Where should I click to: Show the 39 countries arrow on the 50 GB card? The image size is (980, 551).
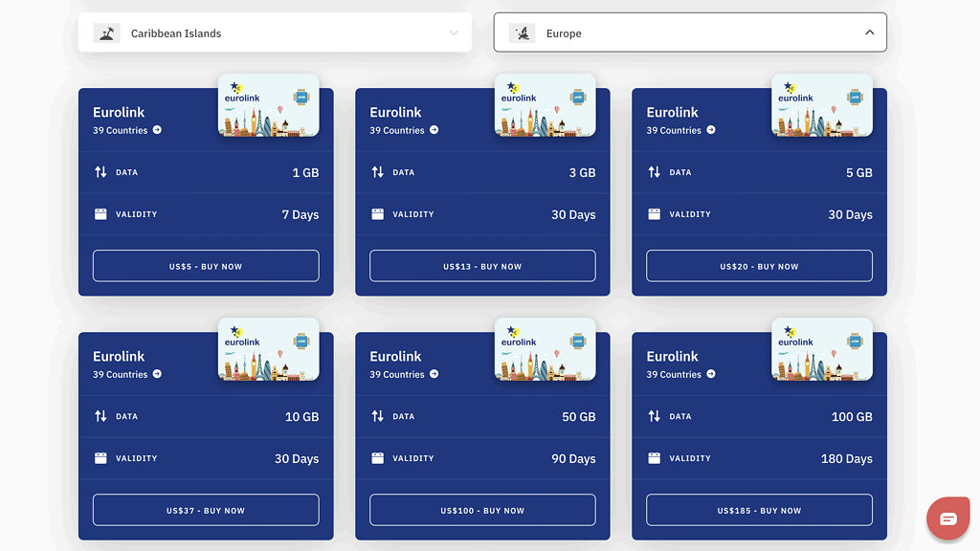[434, 374]
